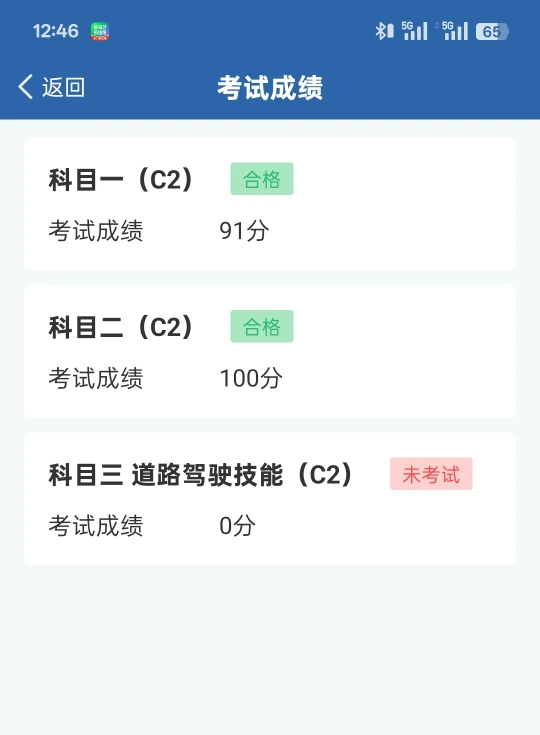Tap 考试成绩 label in 科目三 card
This screenshot has height=735, width=540.
96,525
